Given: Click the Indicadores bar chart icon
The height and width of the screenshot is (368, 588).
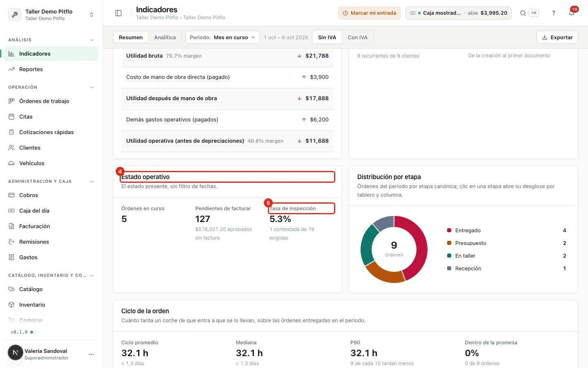Looking at the screenshot, I should tap(11, 54).
